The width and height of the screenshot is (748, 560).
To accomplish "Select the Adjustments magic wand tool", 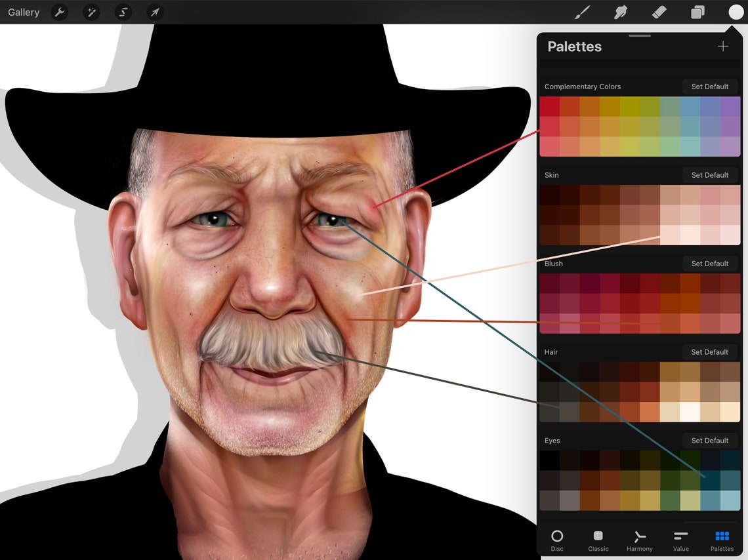I will [91, 12].
